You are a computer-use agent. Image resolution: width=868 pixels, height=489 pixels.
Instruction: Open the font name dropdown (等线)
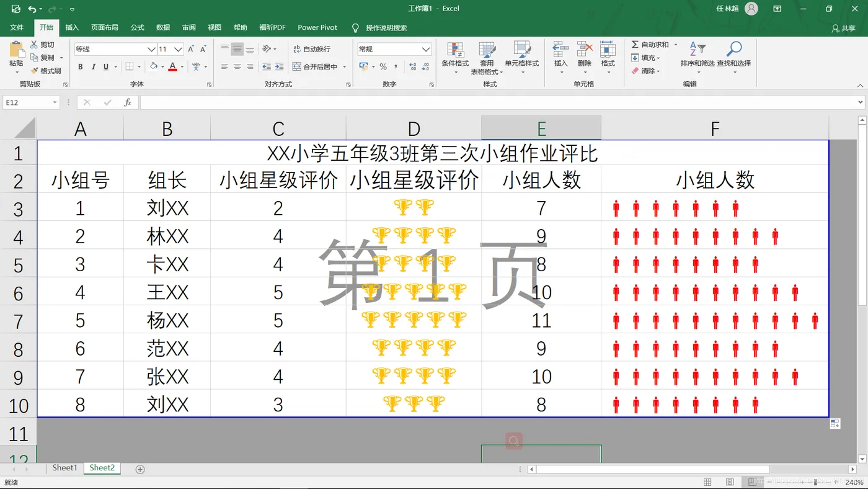(151, 49)
